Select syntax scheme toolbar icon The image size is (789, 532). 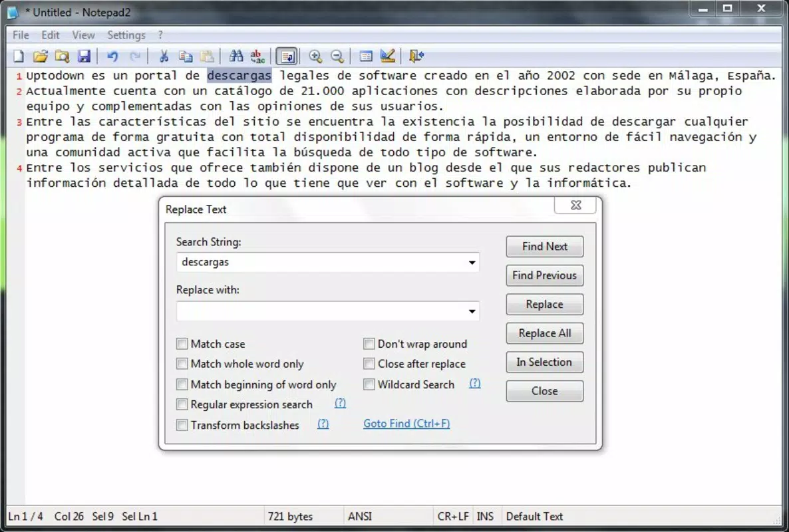pyautogui.click(x=366, y=56)
